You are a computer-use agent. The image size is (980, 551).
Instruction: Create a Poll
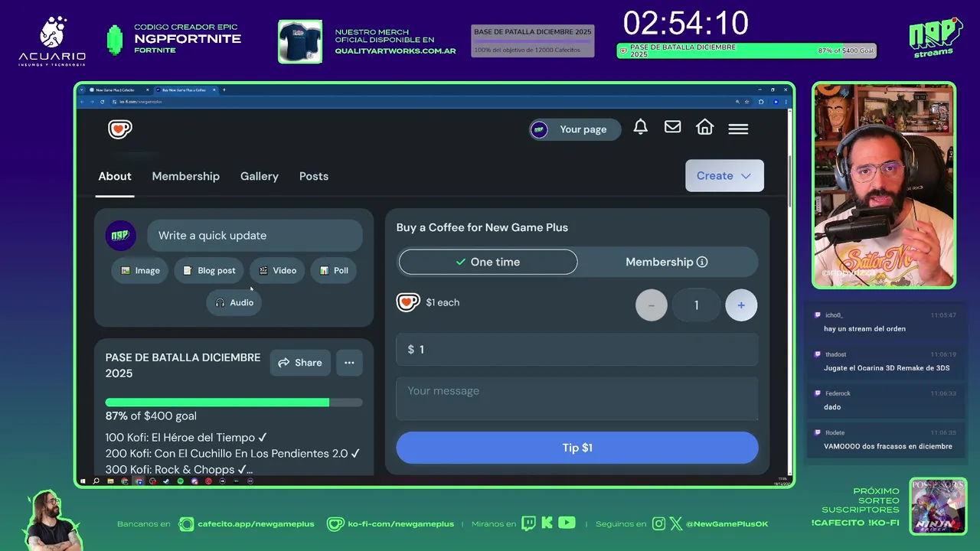[x=333, y=270]
